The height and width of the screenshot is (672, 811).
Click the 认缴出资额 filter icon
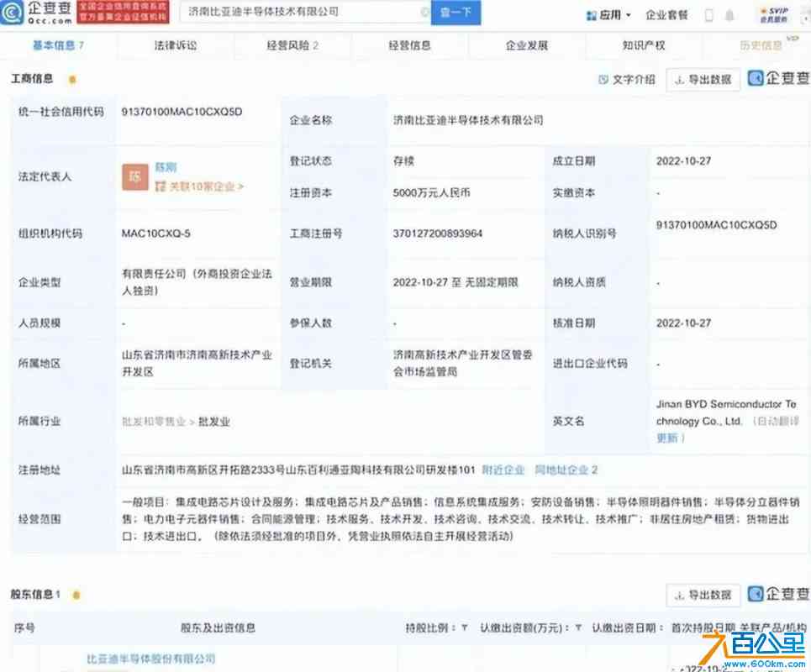(x=578, y=627)
